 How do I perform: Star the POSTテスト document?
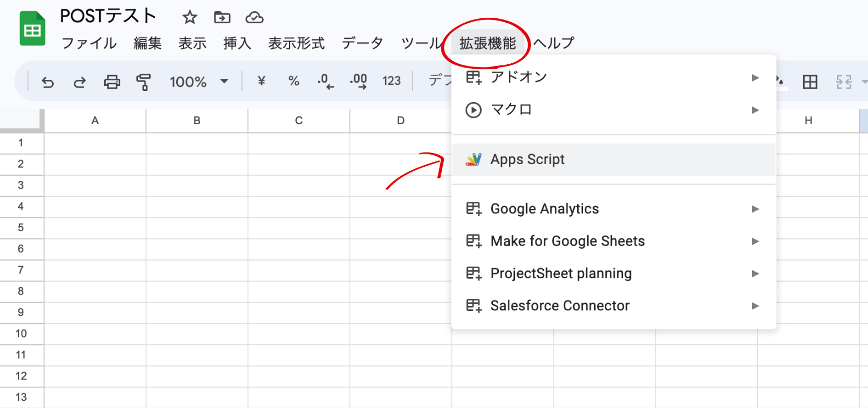pos(190,18)
